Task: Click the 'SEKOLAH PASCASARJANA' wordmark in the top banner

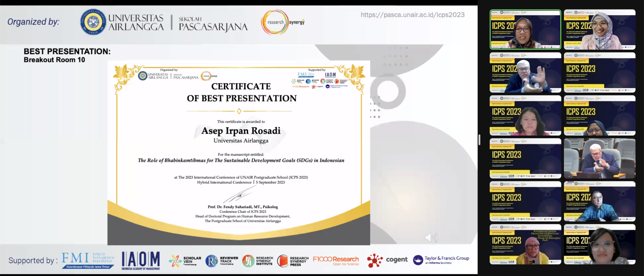Action: click(213, 24)
